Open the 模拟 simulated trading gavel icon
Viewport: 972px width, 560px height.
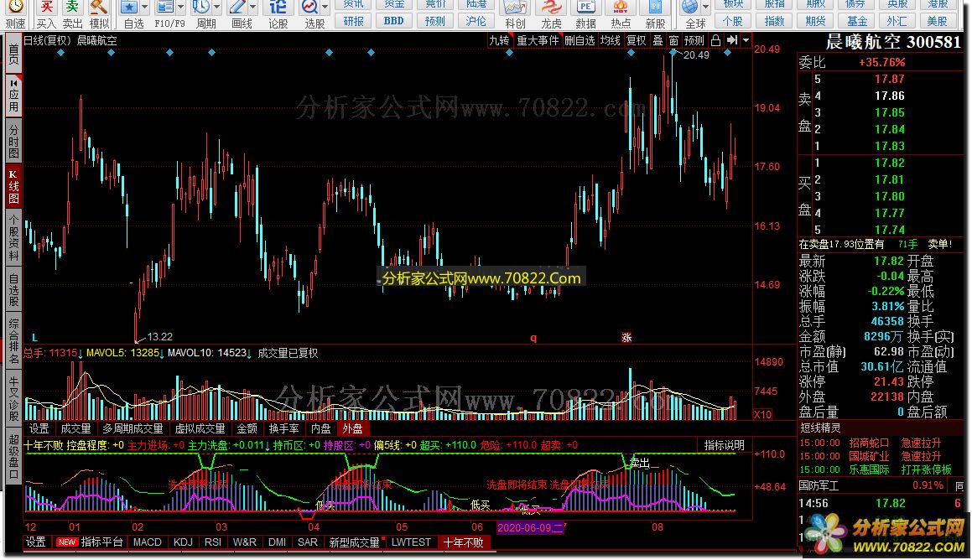tap(99, 8)
